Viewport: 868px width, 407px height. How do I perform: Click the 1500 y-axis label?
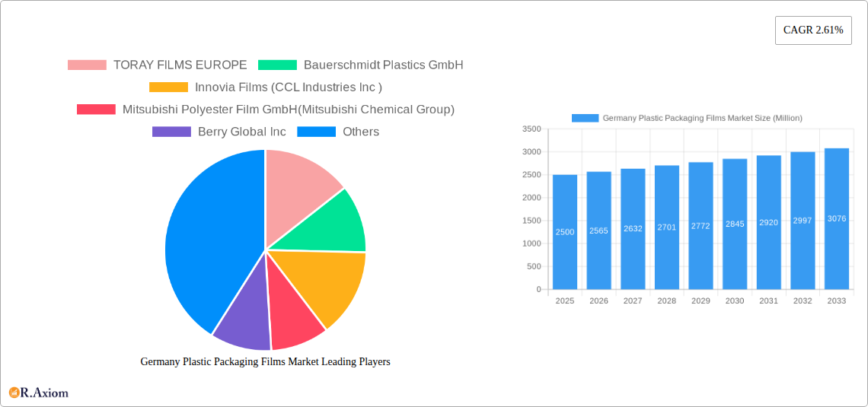click(x=531, y=221)
